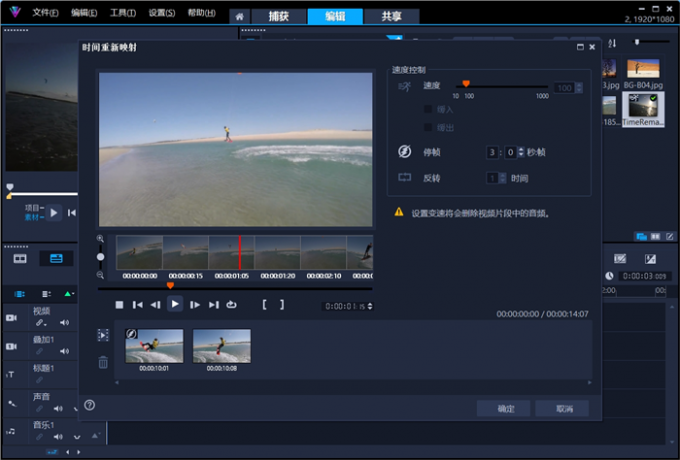Screen dimensions: 680x460
Task: Click the title (标题1) track T icon
Action: point(10,375)
